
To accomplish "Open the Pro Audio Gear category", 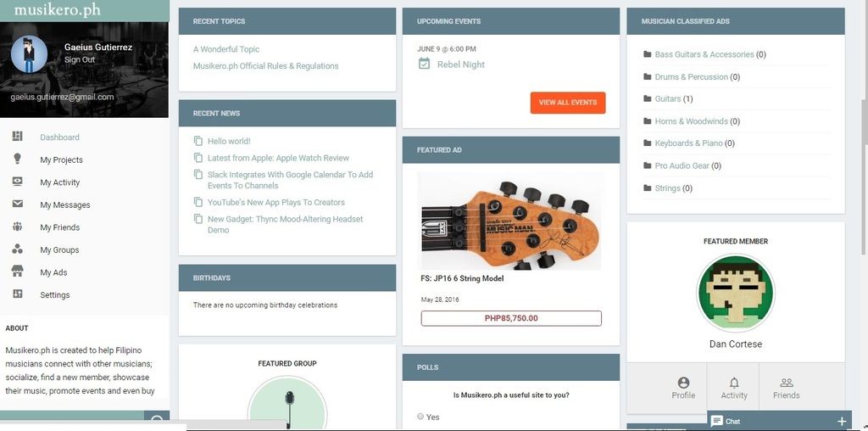I will point(682,165).
